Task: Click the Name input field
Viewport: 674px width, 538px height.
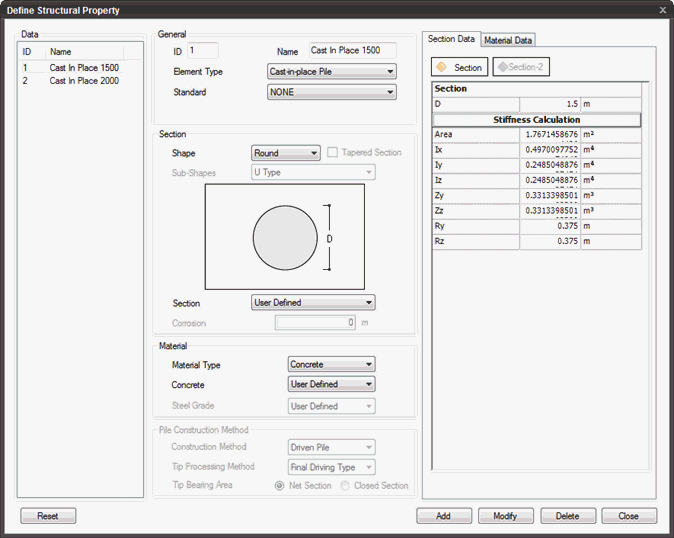Action: pos(351,50)
